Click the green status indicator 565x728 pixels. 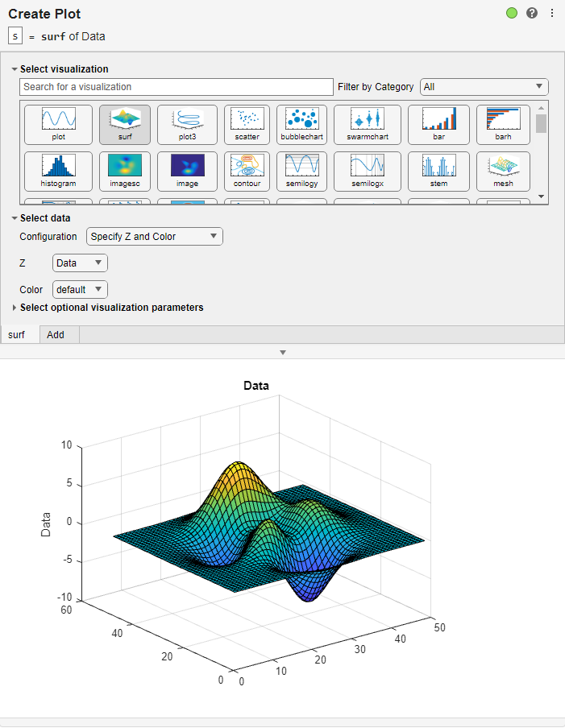point(512,13)
